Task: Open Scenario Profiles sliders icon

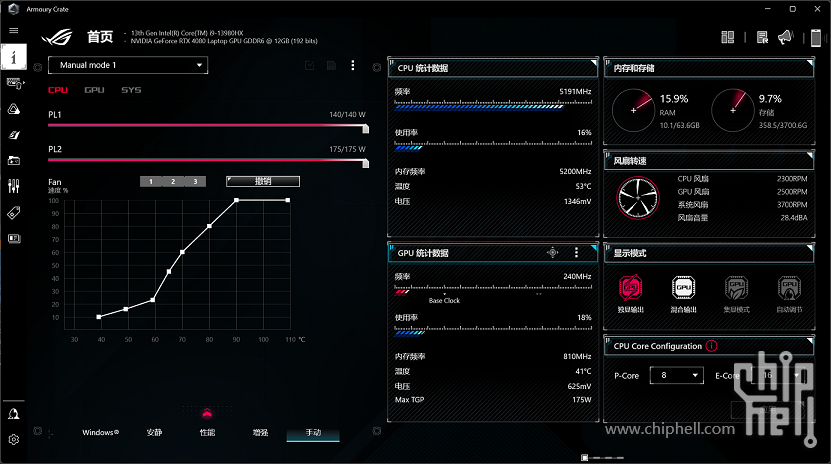Action: point(14,186)
